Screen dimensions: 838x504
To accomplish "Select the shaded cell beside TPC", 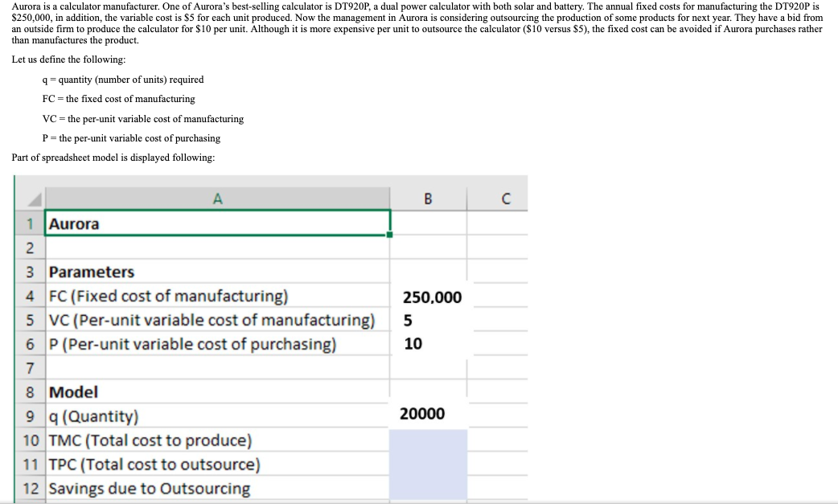I will [x=429, y=465].
